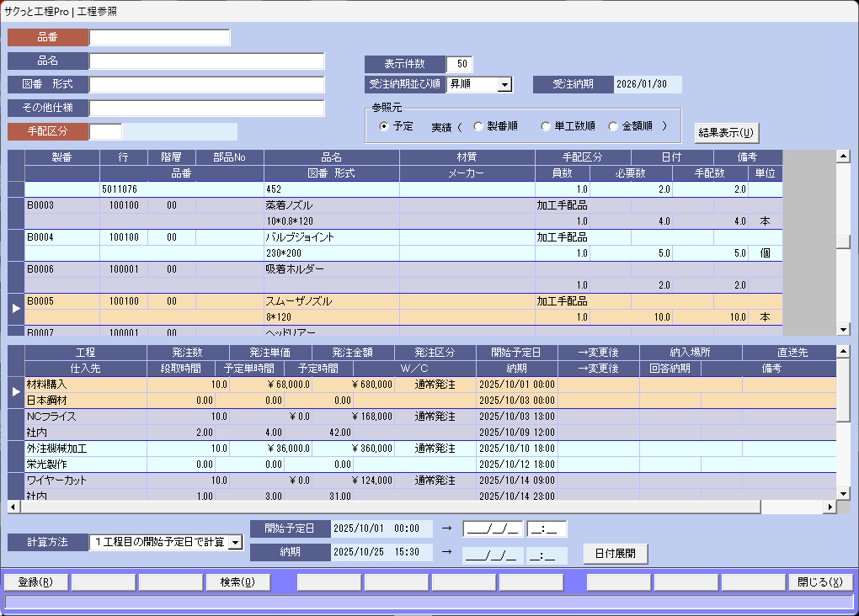Click the upper grid's scroll-down arrow
Screen dimensions: 859x616
(x=843, y=329)
